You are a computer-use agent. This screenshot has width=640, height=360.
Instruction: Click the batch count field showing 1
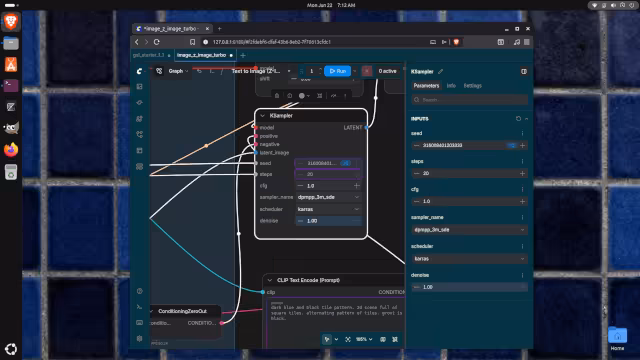point(311,71)
